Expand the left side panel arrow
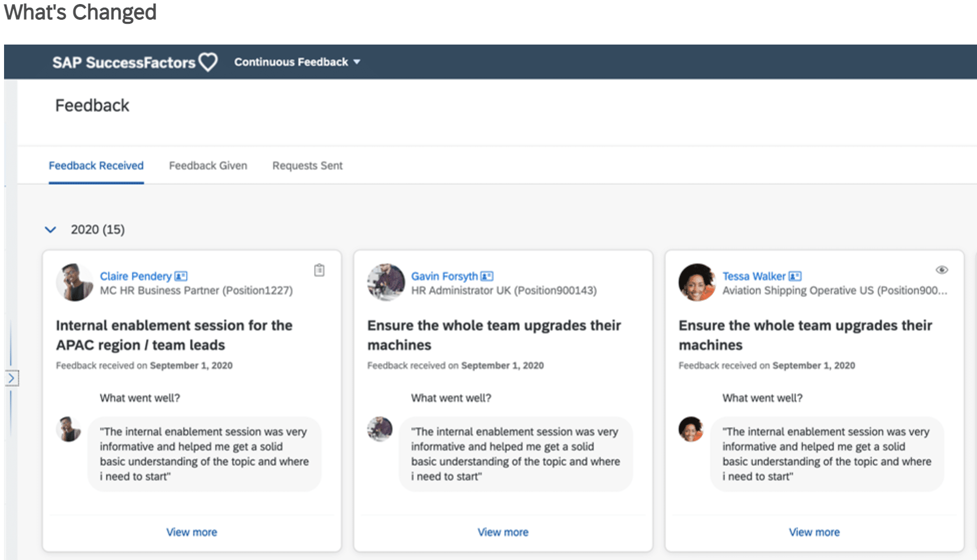Image resolution: width=977 pixels, height=560 pixels. pos(11,377)
